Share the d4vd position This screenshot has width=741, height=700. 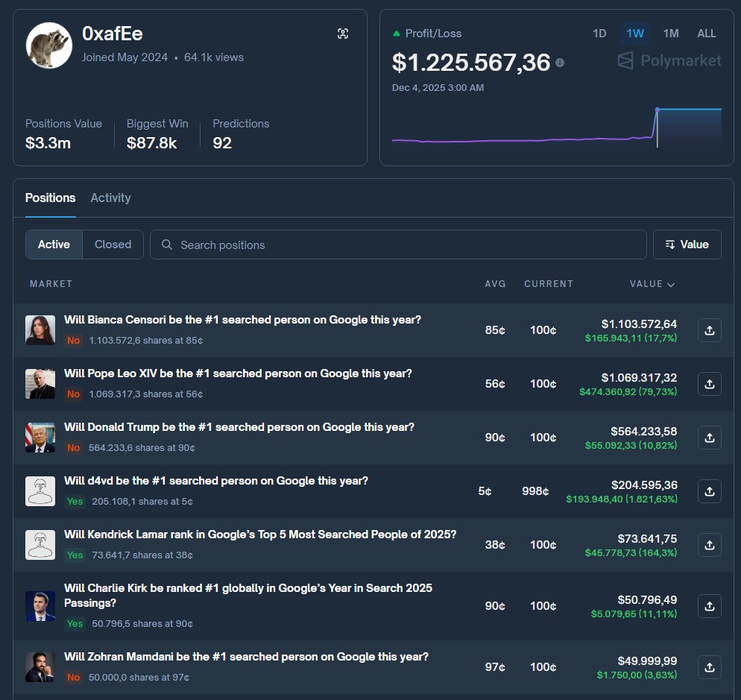click(x=709, y=491)
